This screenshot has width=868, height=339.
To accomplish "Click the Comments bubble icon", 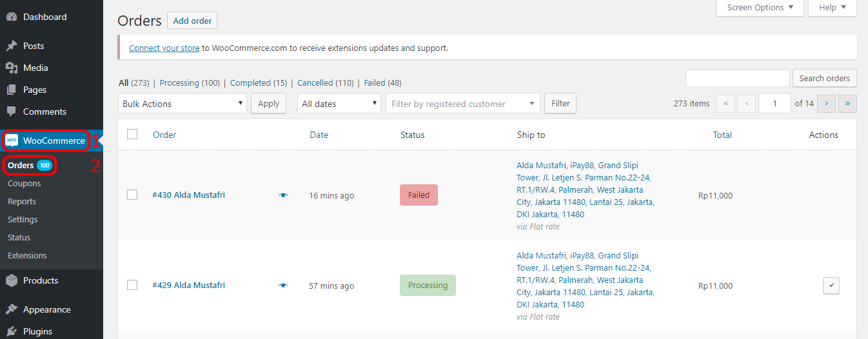I will [x=12, y=111].
